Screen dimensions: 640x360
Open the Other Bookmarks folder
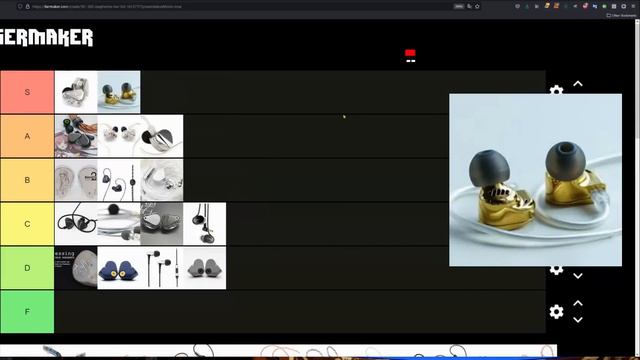[621, 16]
